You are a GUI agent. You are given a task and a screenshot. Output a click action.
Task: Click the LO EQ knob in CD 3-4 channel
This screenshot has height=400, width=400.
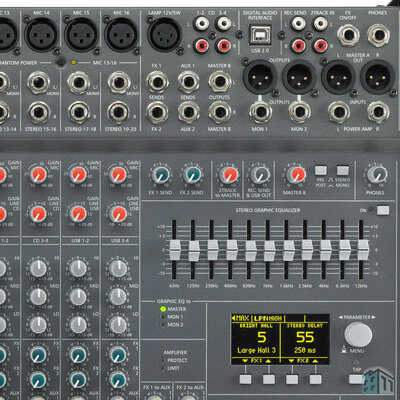38,325
